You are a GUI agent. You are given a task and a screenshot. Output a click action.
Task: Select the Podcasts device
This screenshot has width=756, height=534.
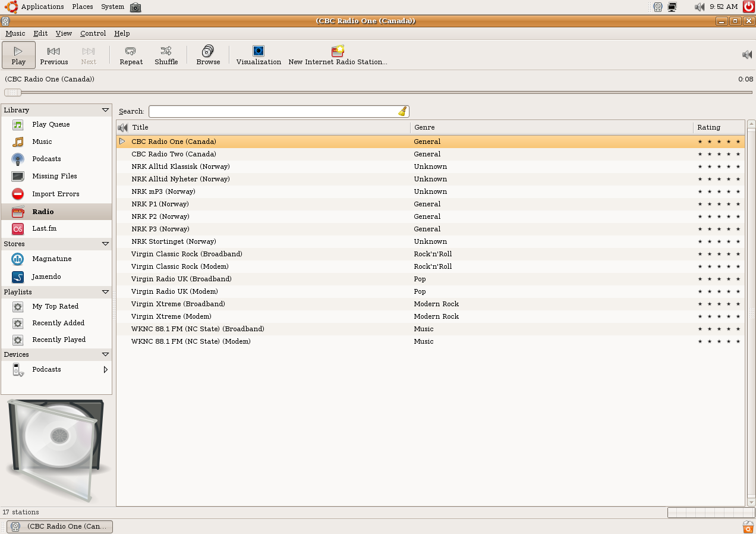coord(56,369)
